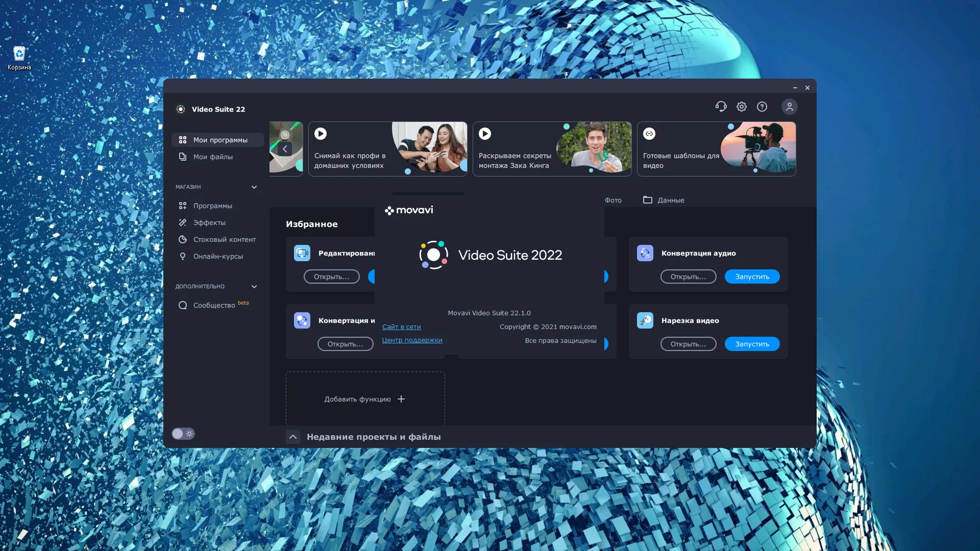Select Мои программы in sidebar
The image size is (980, 551).
pyautogui.click(x=218, y=140)
